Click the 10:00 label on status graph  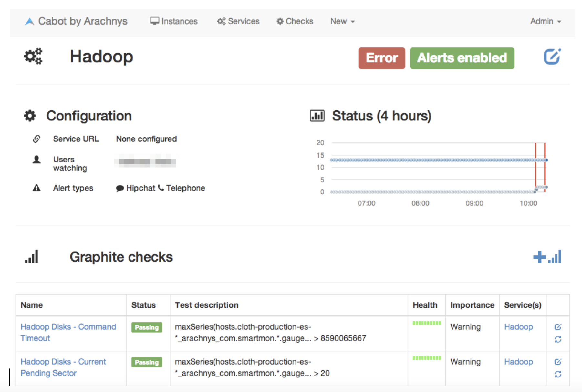[528, 203]
